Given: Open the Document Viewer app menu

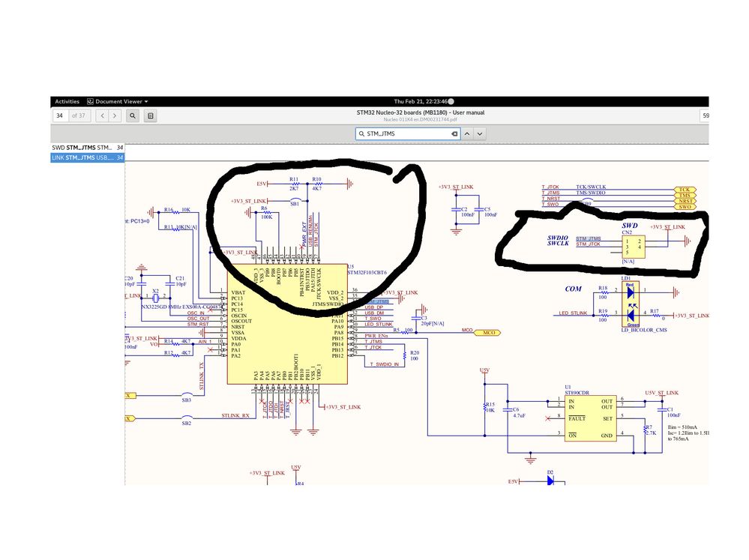Looking at the screenshot, I should 118,101.
